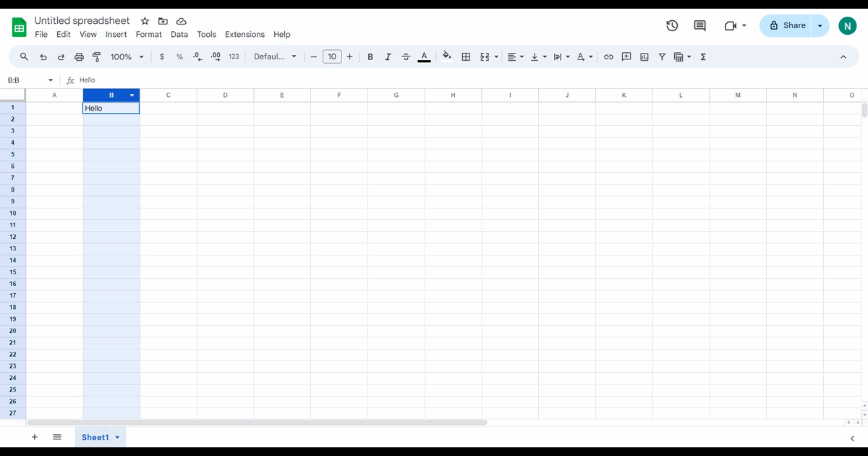The image size is (868, 456).
Task: Click the Share button
Action: click(x=786, y=25)
